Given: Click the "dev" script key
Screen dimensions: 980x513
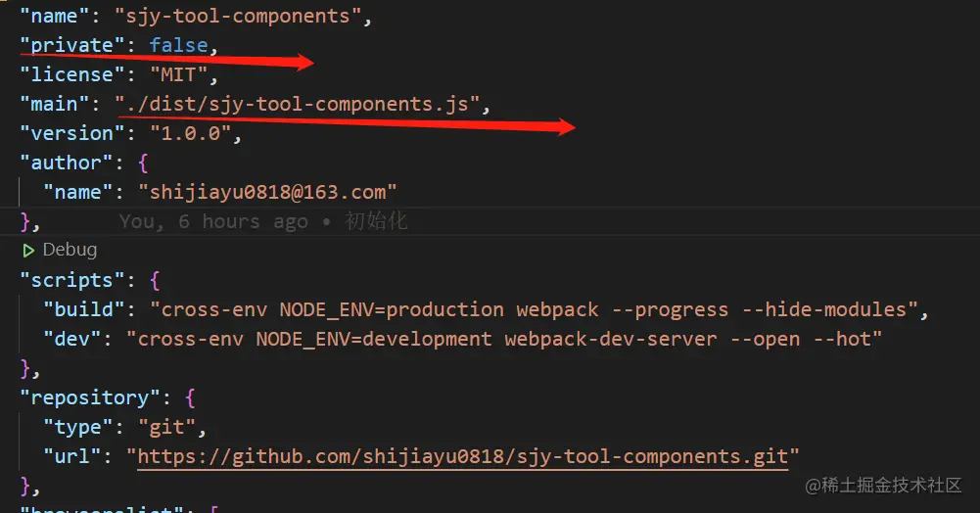Looking at the screenshot, I should pyautogui.click(x=71, y=339).
